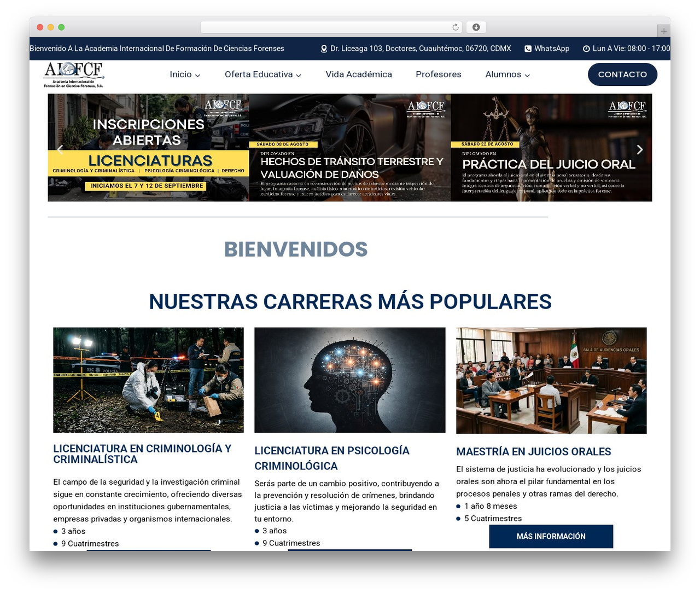The height and width of the screenshot is (593, 700).
Task: Click the location pin icon beside the address
Action: pyautogui.click(x=324, y=49)
